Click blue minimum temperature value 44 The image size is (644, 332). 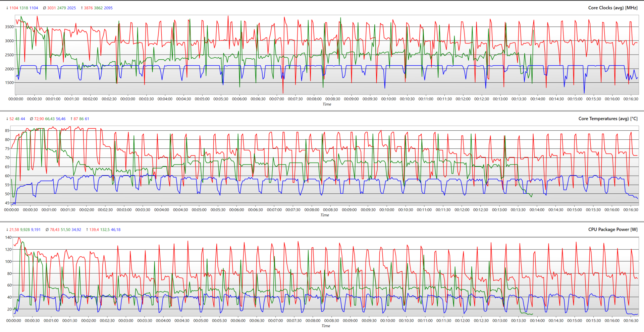click(x=23, y=119)
